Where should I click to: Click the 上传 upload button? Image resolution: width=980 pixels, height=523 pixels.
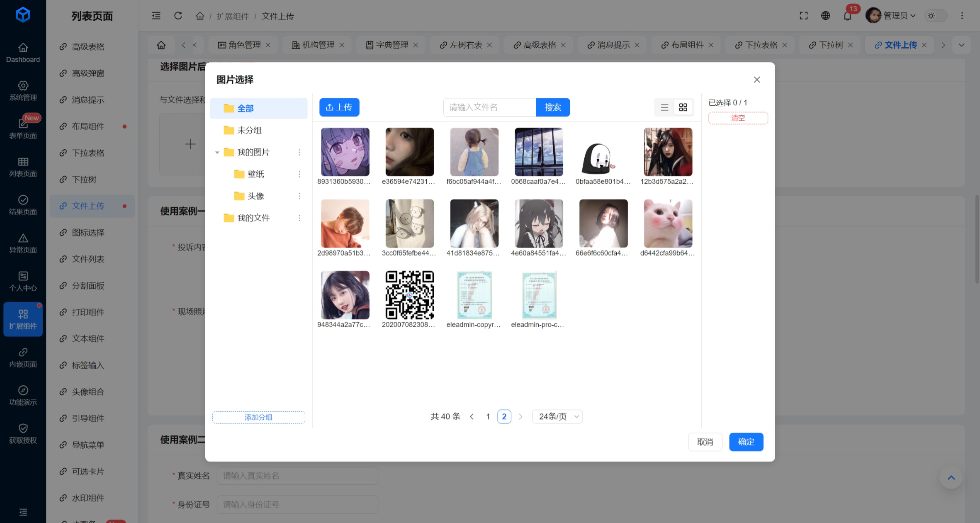point(339,107)
